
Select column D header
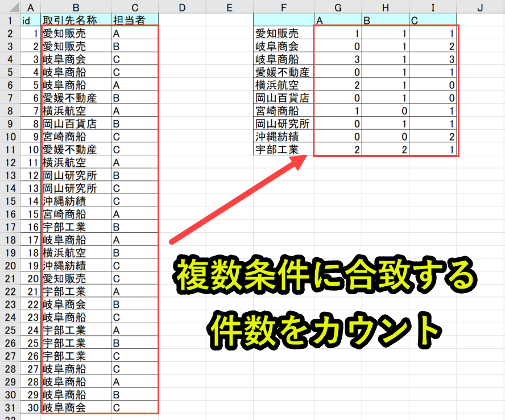point(182,7)
